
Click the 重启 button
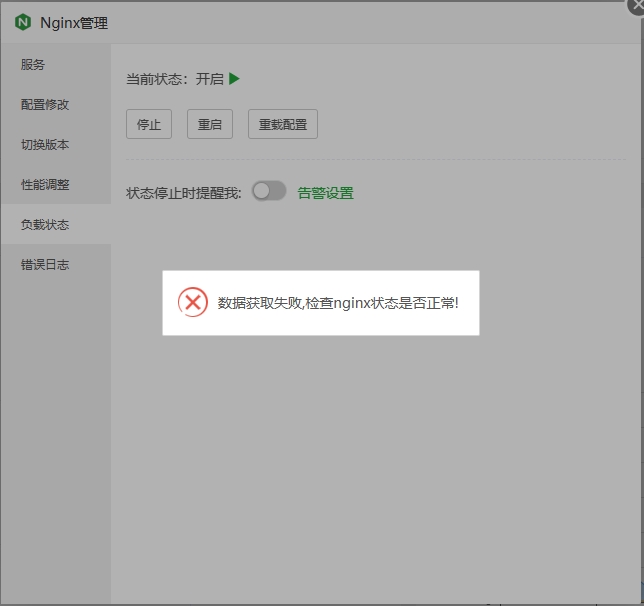pyautogui.click(x=210, y=124)
